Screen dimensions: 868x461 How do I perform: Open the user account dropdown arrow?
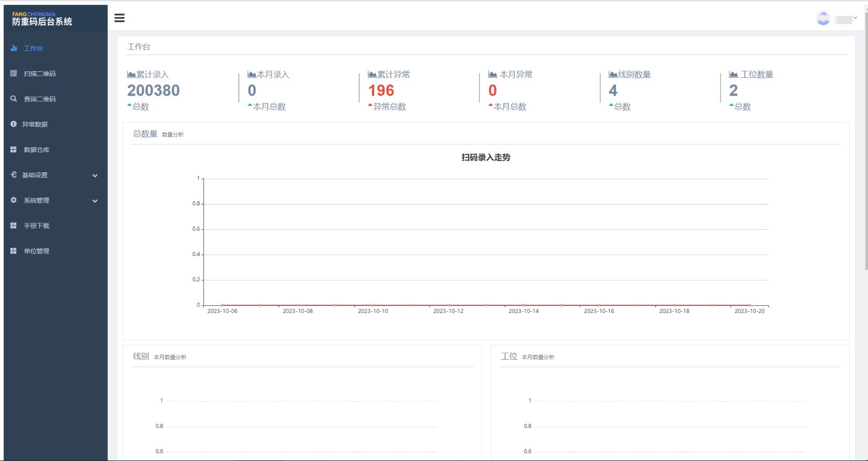tap(855, 18)
